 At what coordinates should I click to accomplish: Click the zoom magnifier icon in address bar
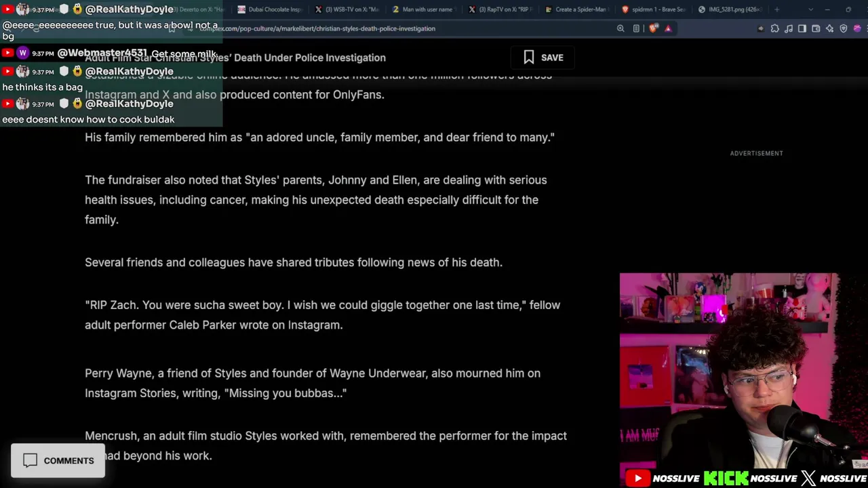[620, 28]
